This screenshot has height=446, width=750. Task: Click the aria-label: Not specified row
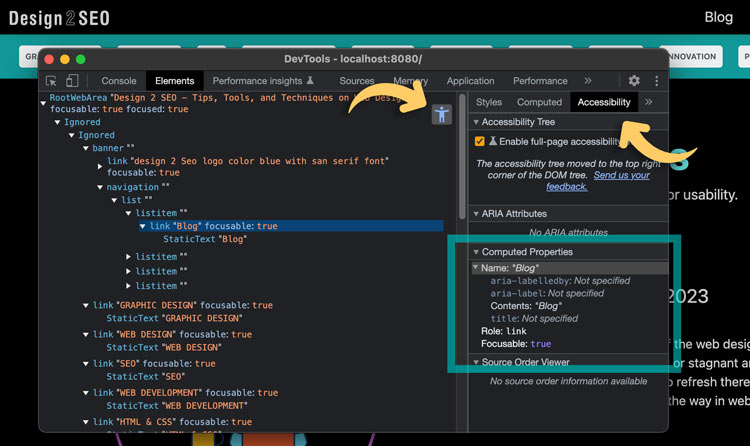tap(547, 293)
